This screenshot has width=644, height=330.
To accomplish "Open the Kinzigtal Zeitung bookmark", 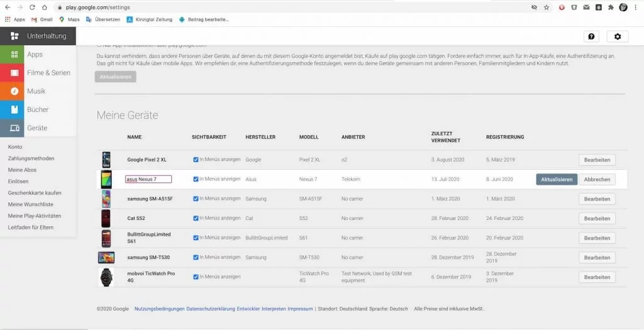I will click(x=150, y=19).
